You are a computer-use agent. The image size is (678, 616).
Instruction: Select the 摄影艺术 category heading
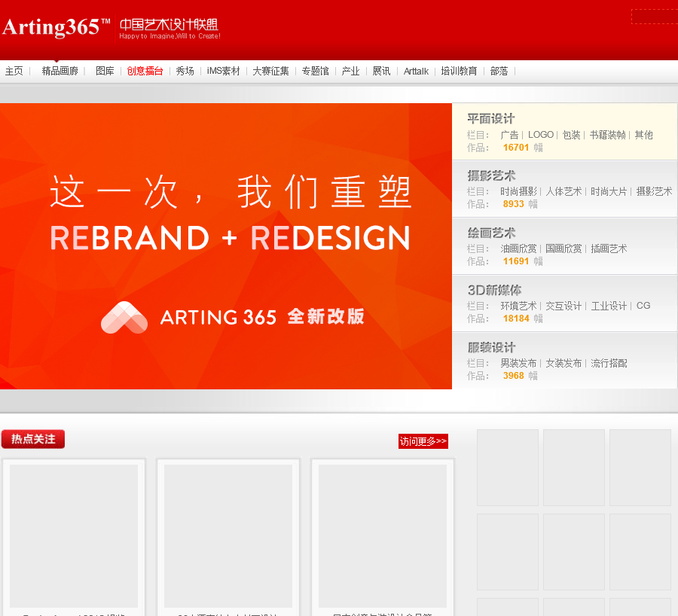click(x=491, y=176)
